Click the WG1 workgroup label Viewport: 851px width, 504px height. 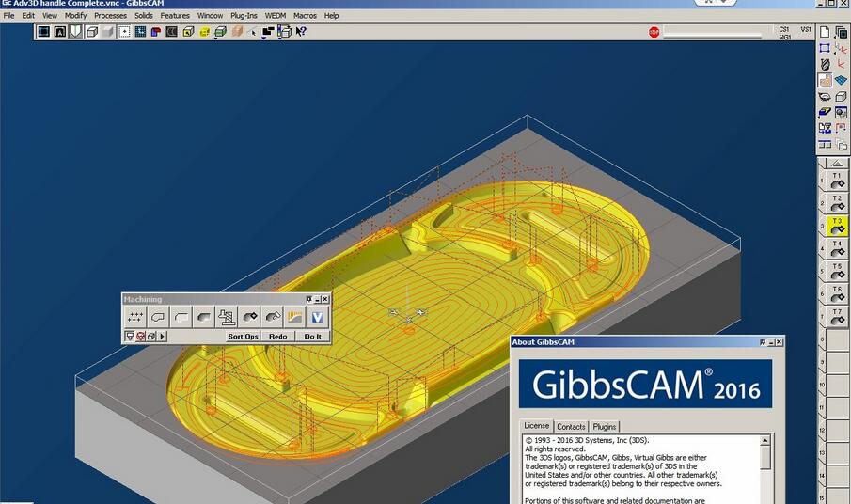click(x=785, y=38)
